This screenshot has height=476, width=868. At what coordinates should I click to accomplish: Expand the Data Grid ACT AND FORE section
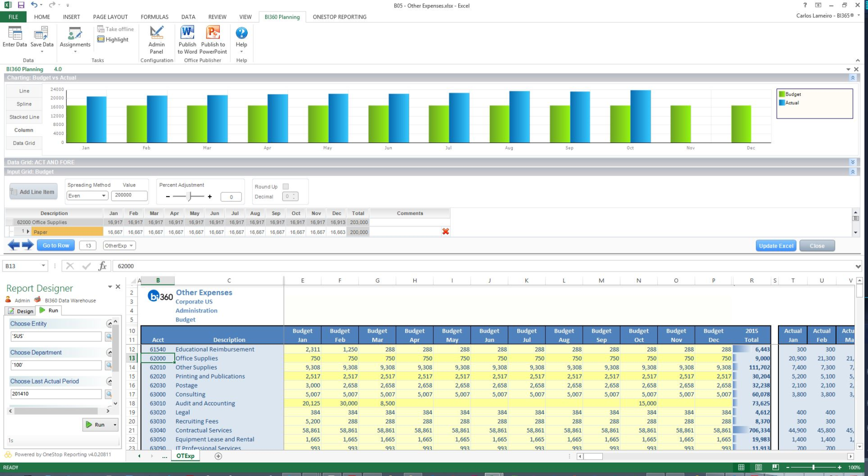pyautogui.click(x=852, y=162)
